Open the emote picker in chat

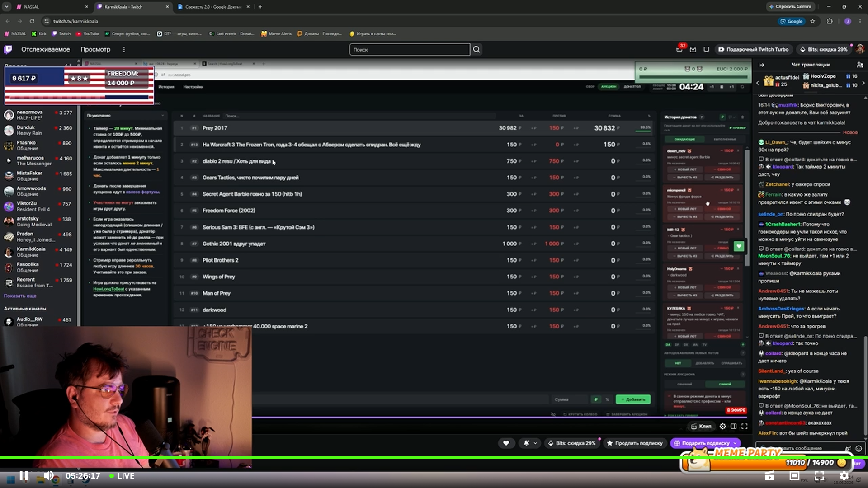859,448
